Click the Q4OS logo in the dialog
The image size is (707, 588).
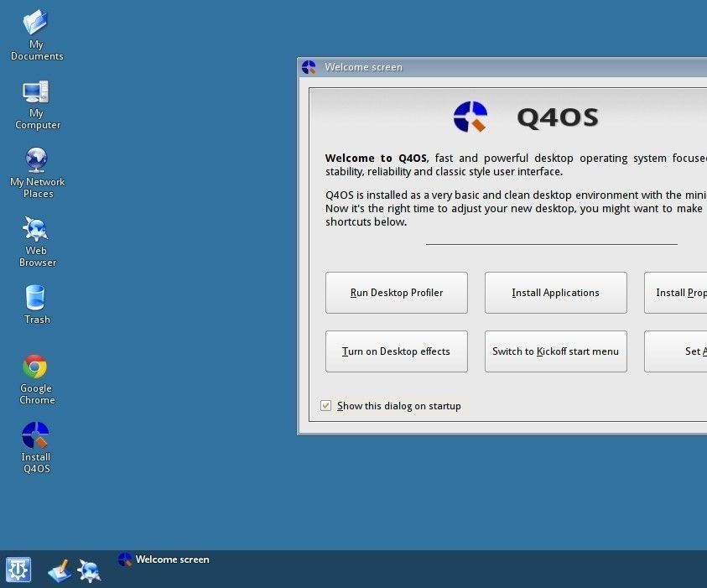tap(470, 117)
